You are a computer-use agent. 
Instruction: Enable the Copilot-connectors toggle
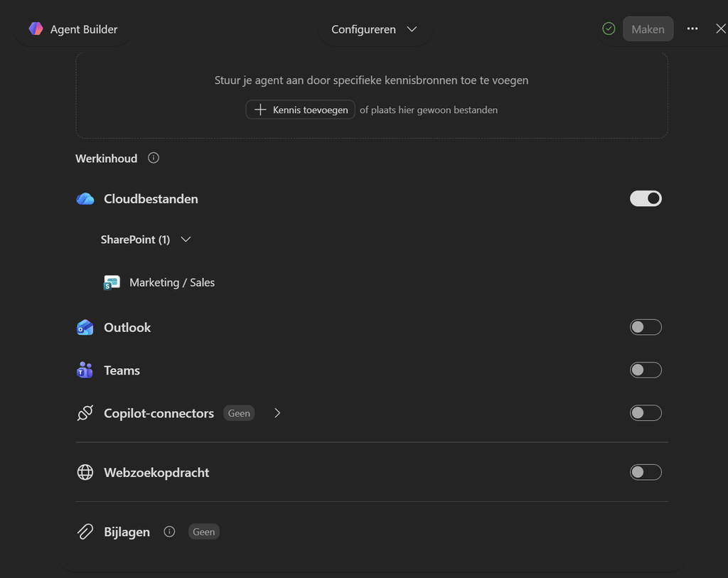tap(646, 413)
